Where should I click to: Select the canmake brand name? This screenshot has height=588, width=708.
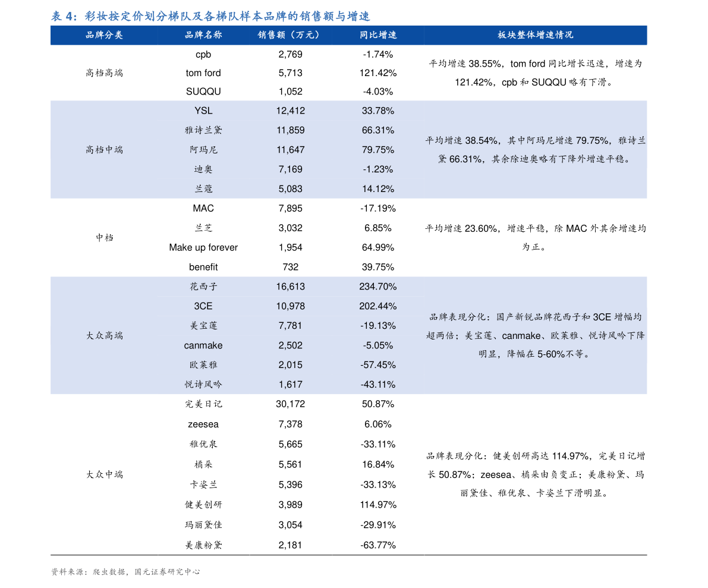click(x=203, y=345)
